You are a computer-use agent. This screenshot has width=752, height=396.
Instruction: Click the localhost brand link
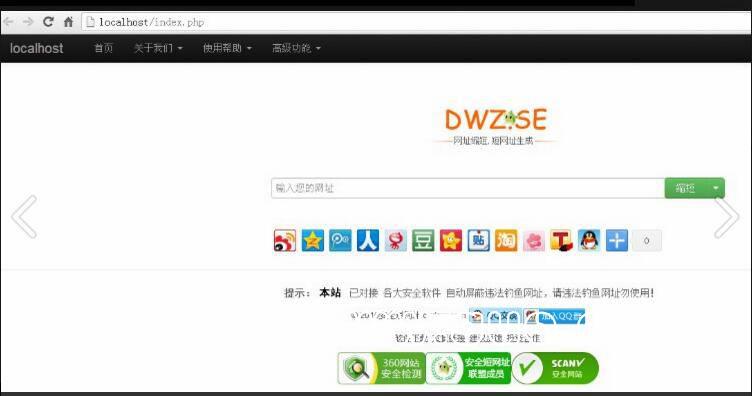click(36, 48)
